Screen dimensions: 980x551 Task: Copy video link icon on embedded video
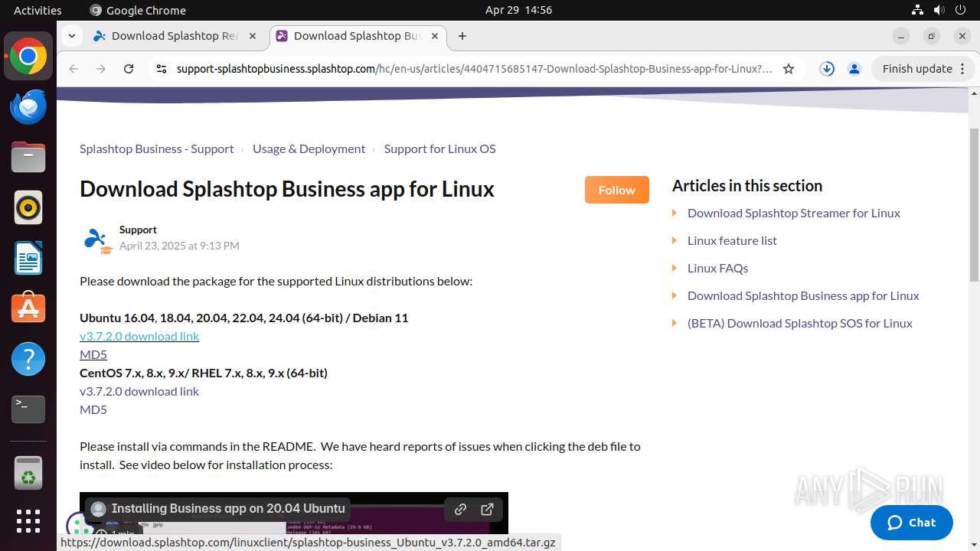point(460,509)
